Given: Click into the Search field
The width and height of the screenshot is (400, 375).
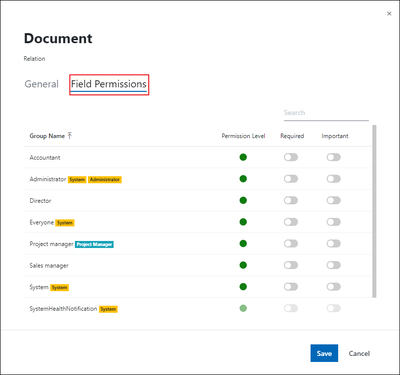Looking at the screenshot, I should [326, 113].
